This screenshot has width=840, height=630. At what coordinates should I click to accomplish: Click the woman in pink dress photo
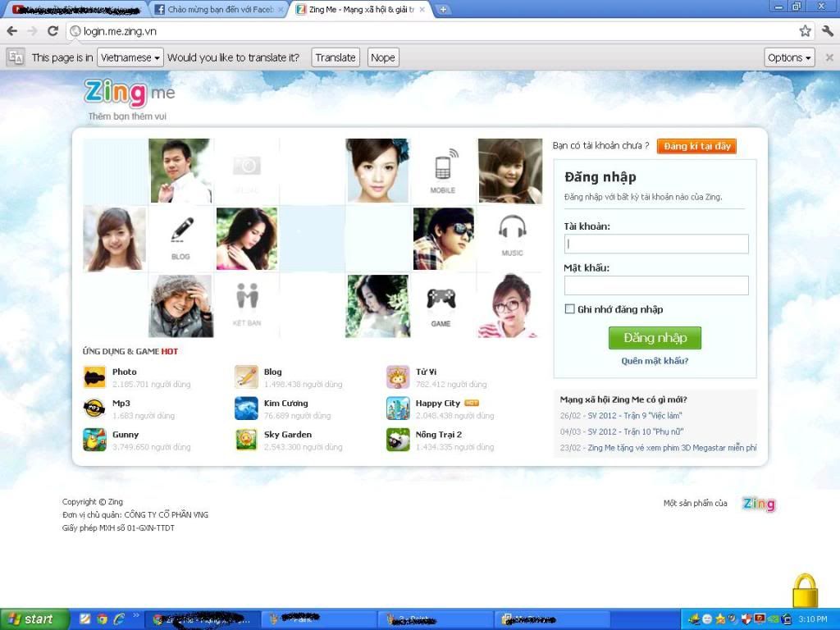point(247,239)
